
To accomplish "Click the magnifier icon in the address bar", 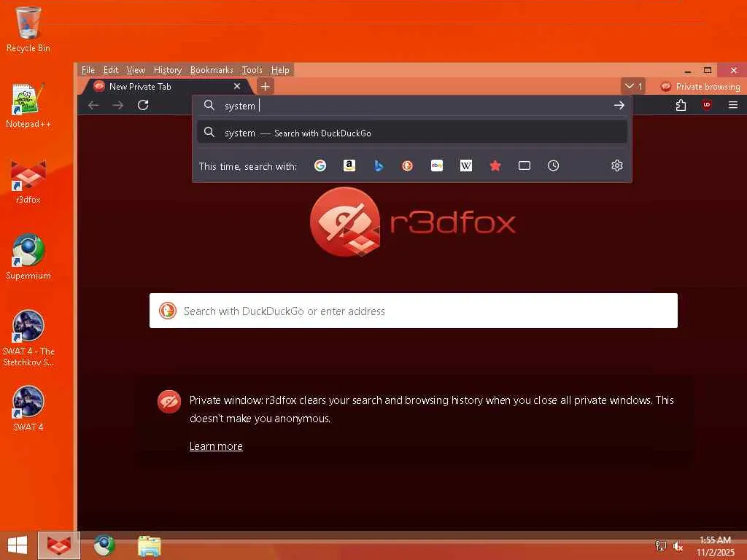I will click(209, 105).
